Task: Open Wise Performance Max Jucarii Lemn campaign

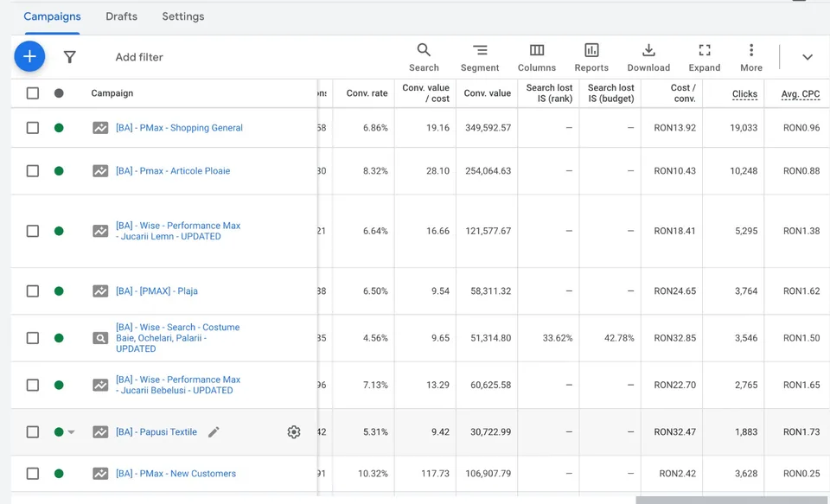Action: coord(178,231)
